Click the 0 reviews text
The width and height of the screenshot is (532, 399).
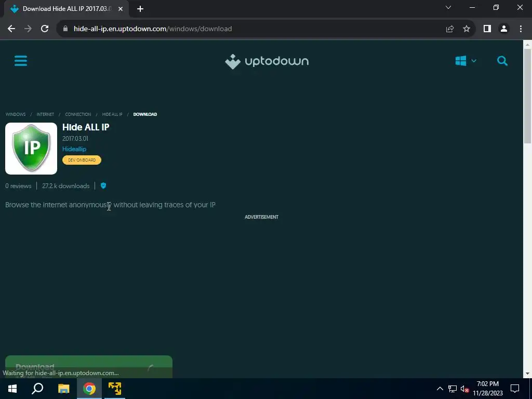[x=18, y=186]
